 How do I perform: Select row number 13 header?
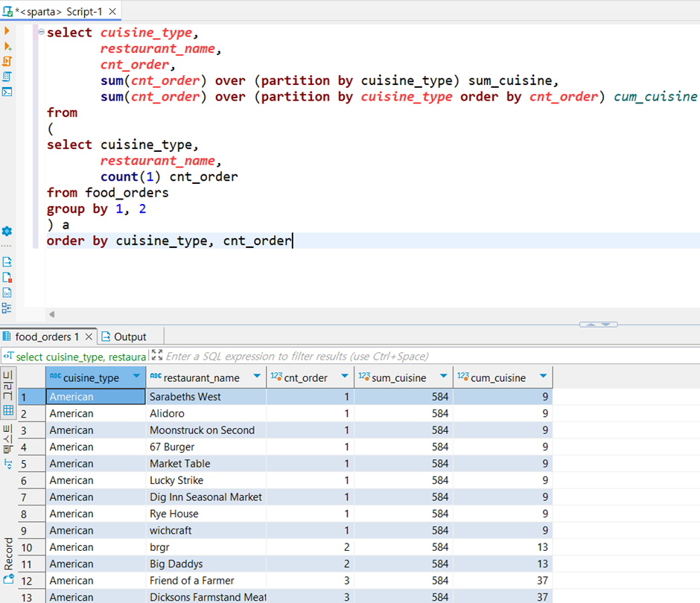[32, 597]
